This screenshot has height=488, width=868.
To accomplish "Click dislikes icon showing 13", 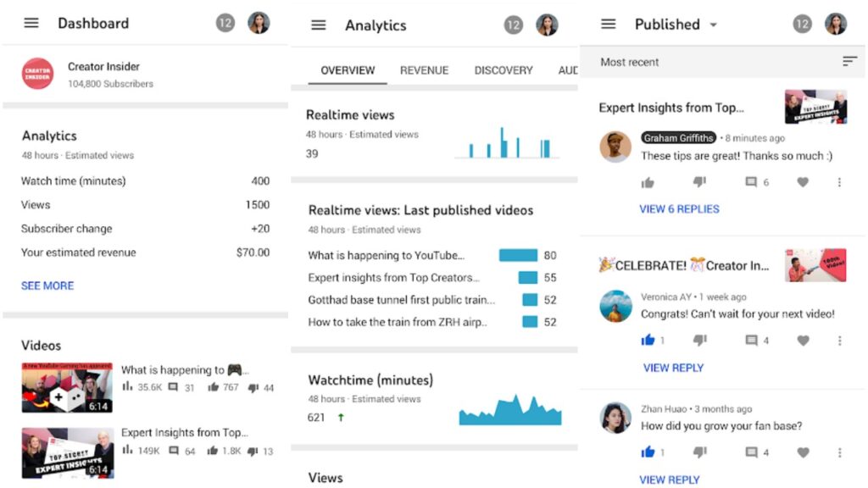I will point(253,451).
